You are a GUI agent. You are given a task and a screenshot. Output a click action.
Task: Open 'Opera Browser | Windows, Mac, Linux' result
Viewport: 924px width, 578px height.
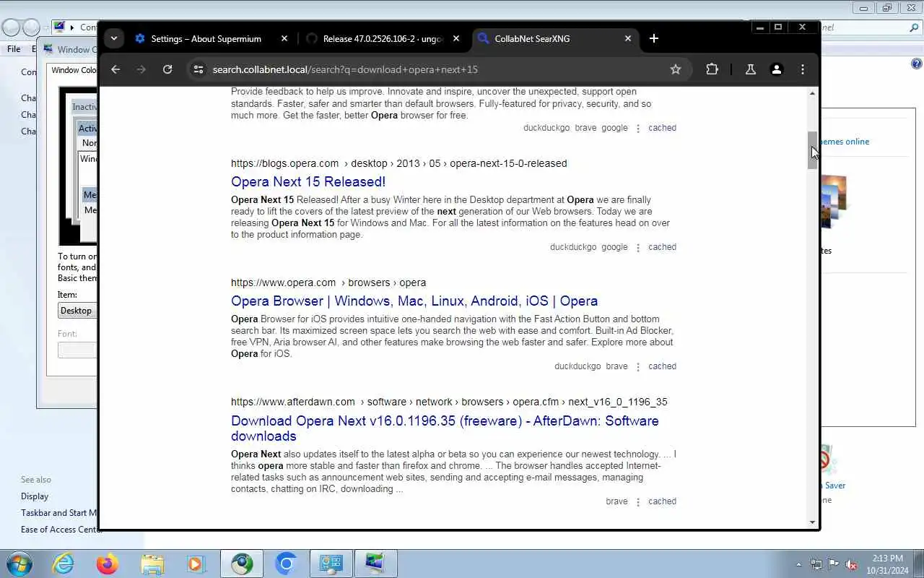414,301
